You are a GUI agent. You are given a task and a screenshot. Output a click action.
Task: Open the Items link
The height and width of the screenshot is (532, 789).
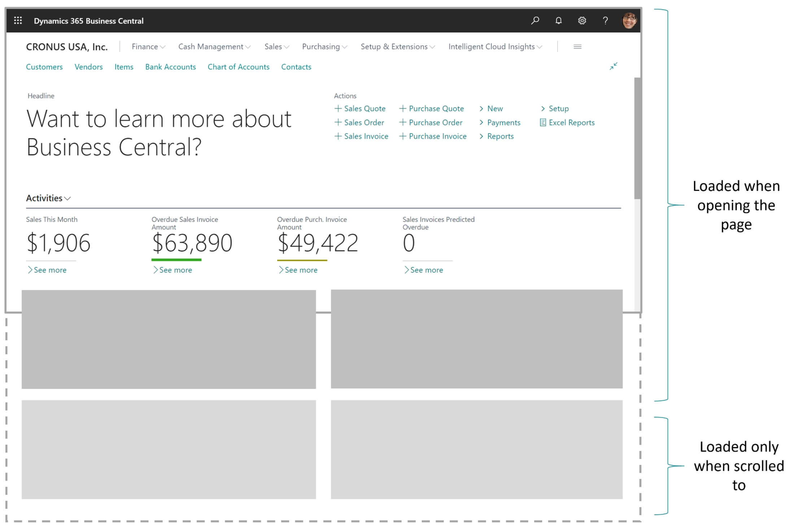(x=124, y=67)
